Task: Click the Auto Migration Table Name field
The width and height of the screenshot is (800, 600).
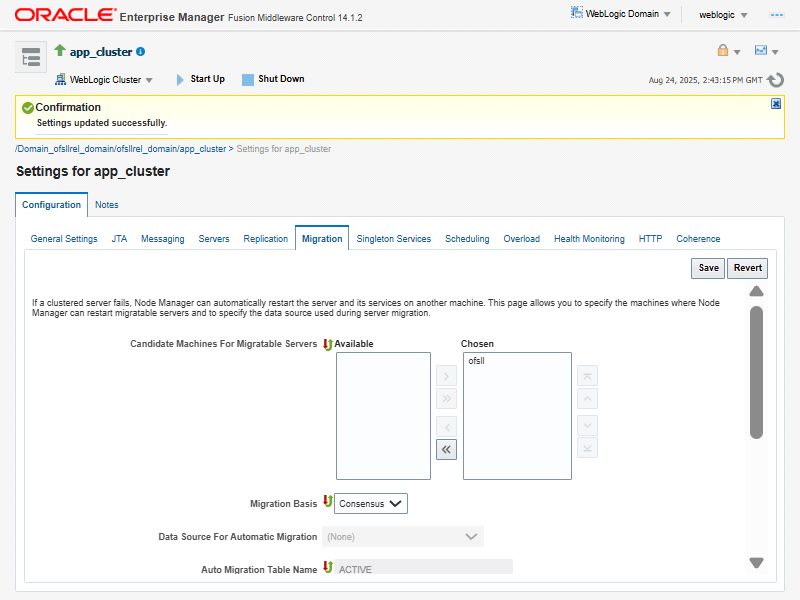Action: pos(424,569)
